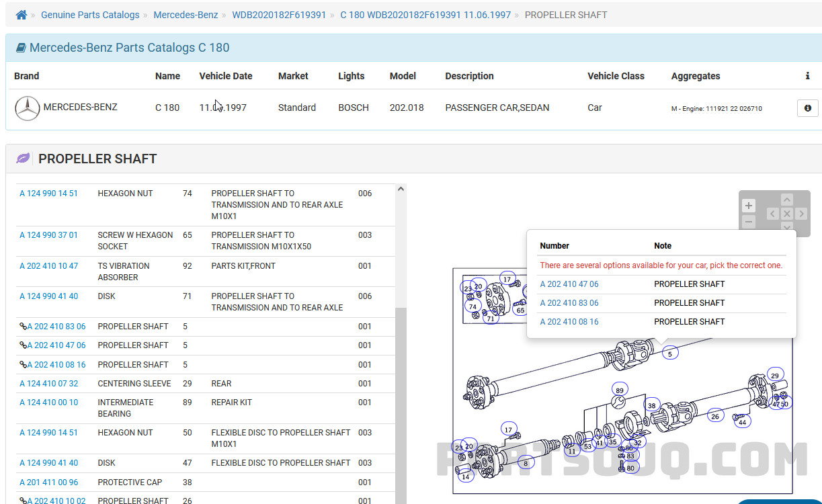Open the C 180 WDB2020182F619391 11.06.1997 breadcrumb
This screenshot has width=822, height=504.
[425, 15]
